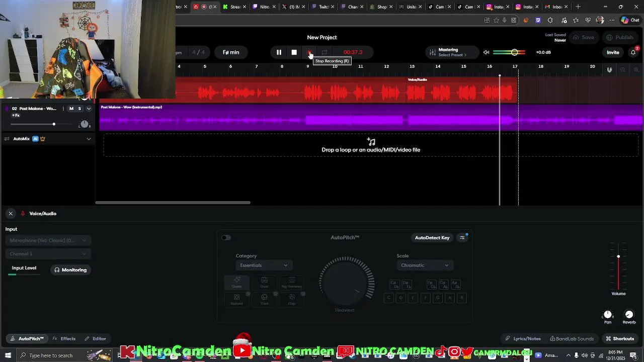Click the AutoPitch amount knob
Image resolution: width=644 pixels, height=362 pixels.
pos(345,284)
